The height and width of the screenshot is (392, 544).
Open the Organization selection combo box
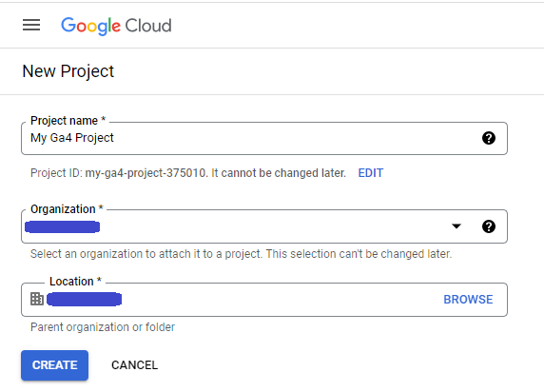click(x=264, y=226)
